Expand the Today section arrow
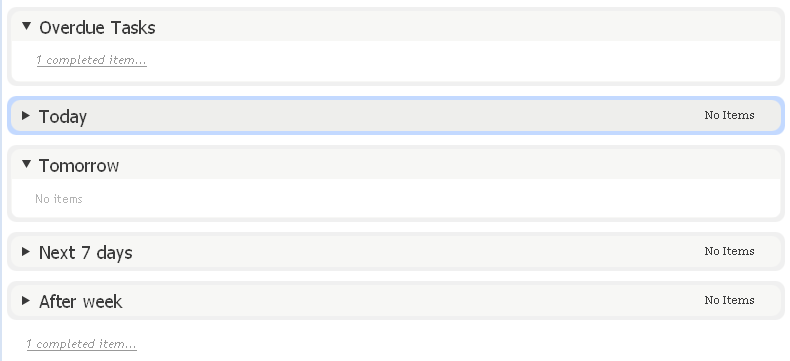The image size is (790, 361). (26, 115)
